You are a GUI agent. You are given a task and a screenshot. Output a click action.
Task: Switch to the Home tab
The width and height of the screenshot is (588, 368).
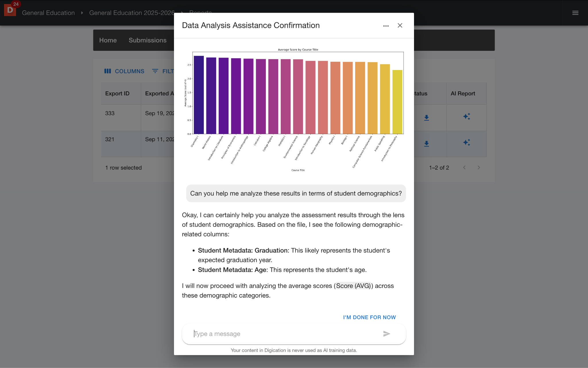click(x=108, y=40)
